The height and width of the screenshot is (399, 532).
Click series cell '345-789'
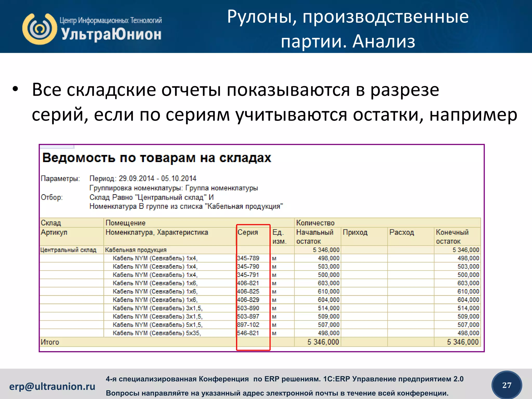pos(248,258)
